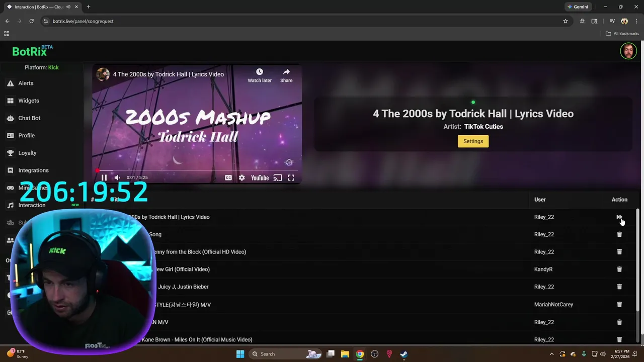Click the Action column header
The height and width of the screenshot is (362, 644).
click(x=619, y=200)
